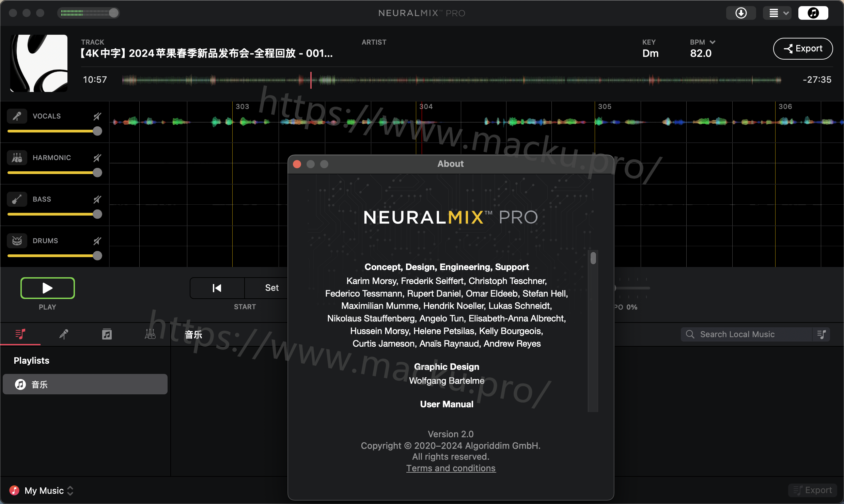Click the Vocals waveform lane
Viewport: 844px width, 504px height.
tap(476, 122)
